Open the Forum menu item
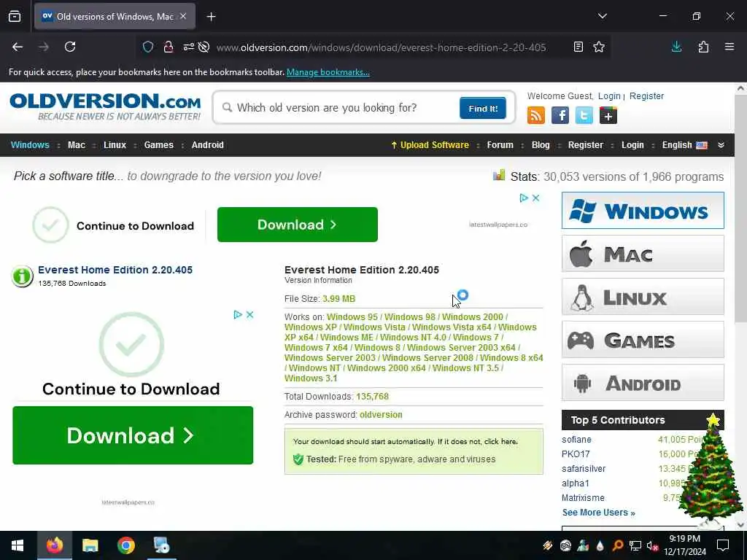This screenshot has width=747, height=560. pyautogui.click(x=500, y=145)
